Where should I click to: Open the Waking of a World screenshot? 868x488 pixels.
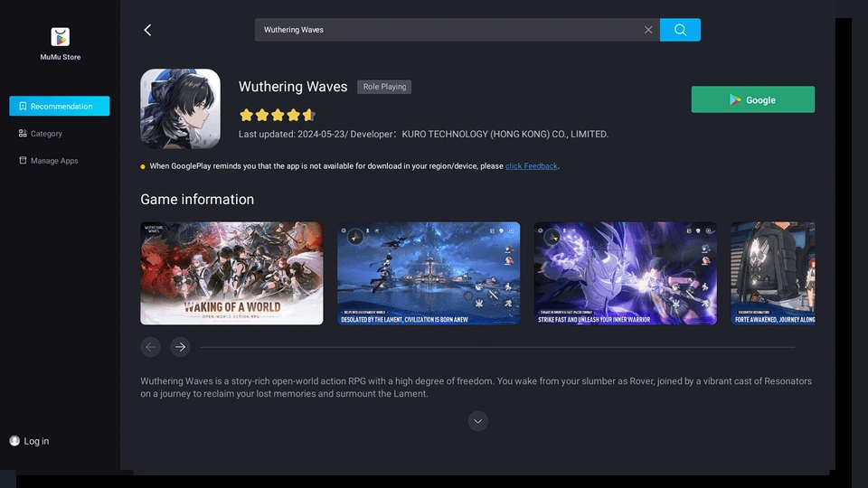pos(231,273)
